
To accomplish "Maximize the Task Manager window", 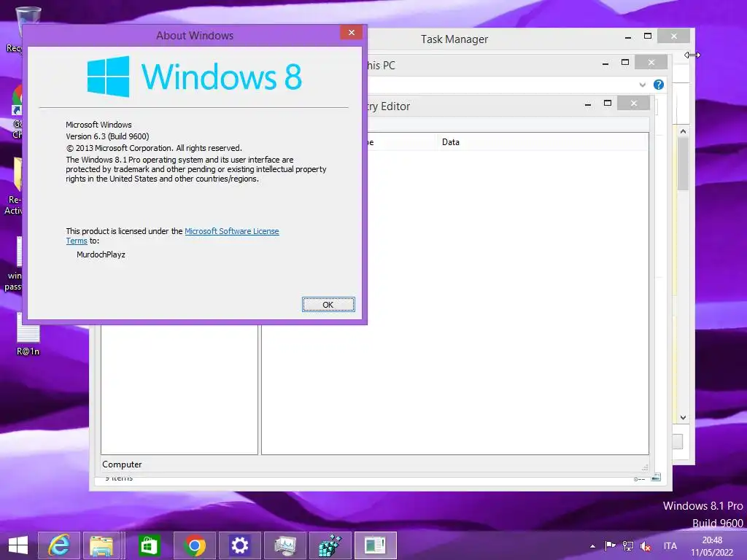I will tap(648, 36).
